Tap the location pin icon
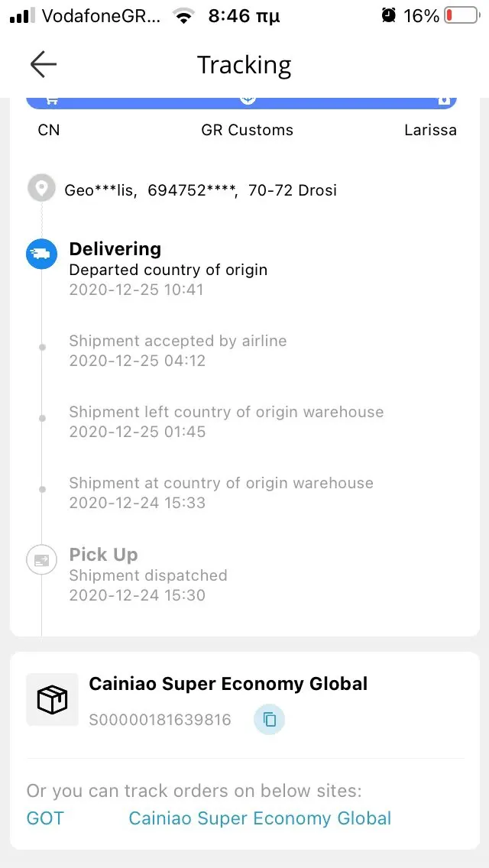 click(41, 188)
